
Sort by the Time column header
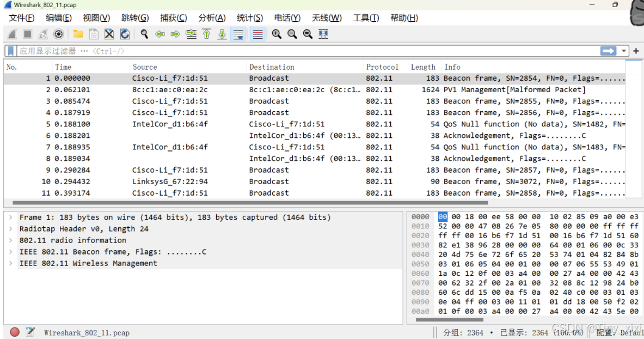click(x=91, y=67)
